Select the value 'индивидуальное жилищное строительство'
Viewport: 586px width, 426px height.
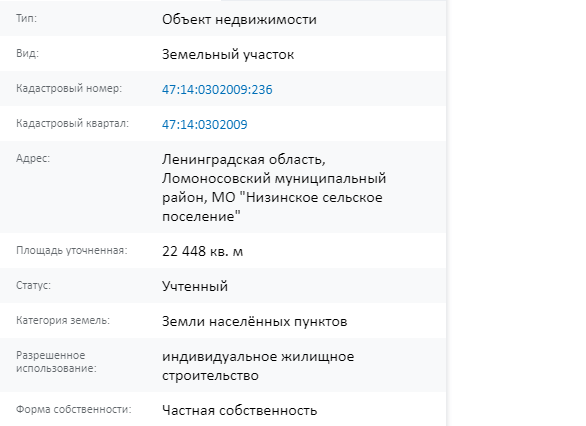click(258, 366)
